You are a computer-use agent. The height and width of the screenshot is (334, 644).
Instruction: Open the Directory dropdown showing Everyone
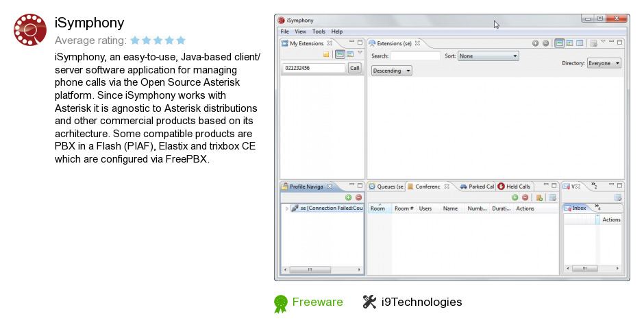(x=604, y=63)
